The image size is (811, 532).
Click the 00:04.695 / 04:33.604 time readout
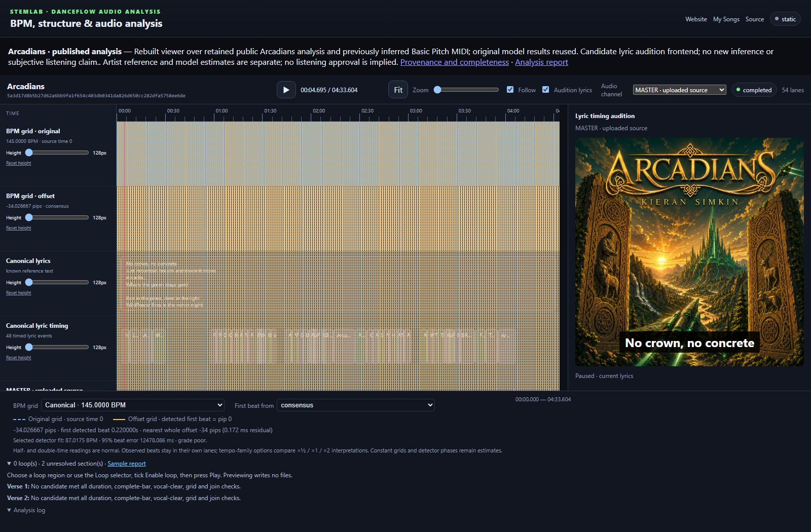click(329, 90)
